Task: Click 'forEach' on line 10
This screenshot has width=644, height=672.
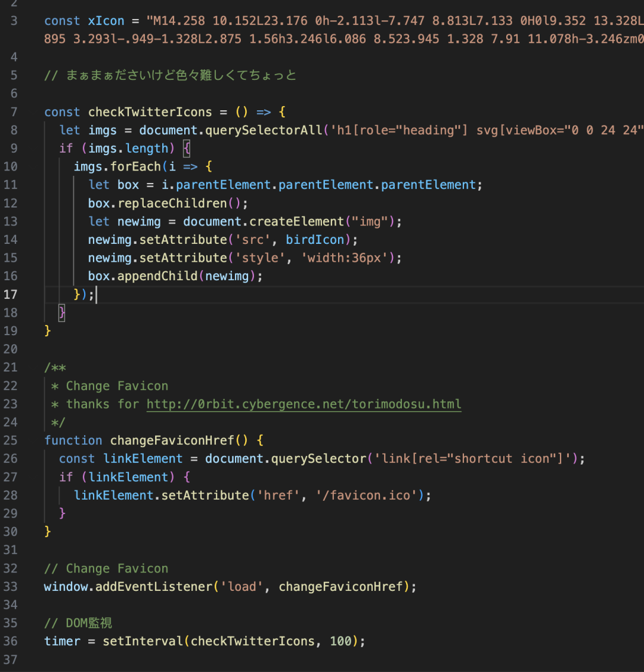Action: pyautogui.click(x=135, y=167)
